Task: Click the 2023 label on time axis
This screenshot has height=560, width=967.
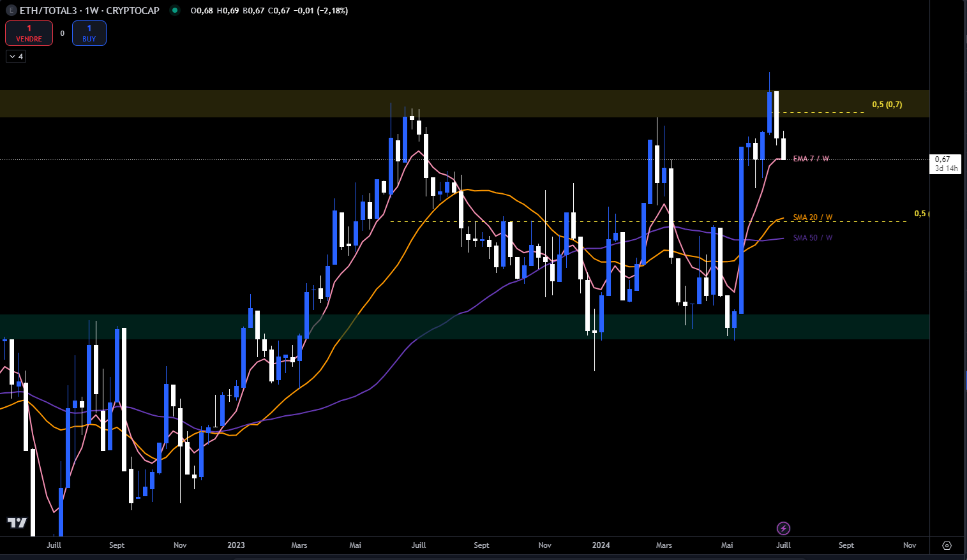Action: pyautogui.click(x=236, y=545)
